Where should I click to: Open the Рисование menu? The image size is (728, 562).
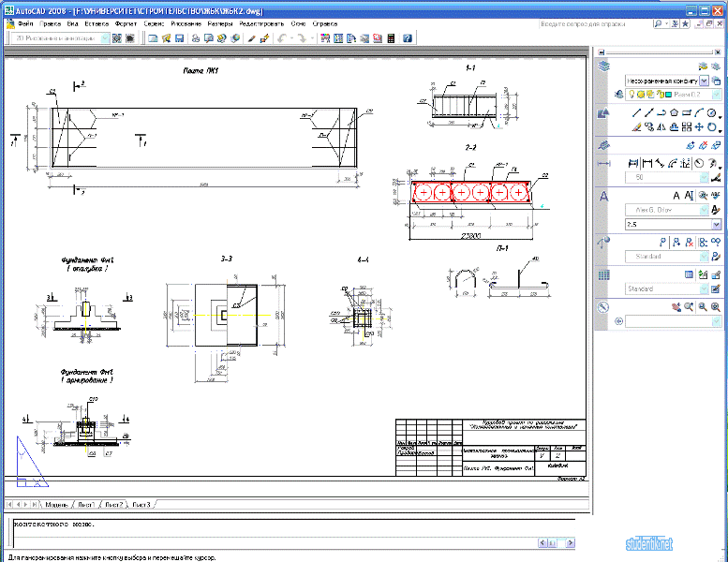pyautogui.click(x=186, y=23)
